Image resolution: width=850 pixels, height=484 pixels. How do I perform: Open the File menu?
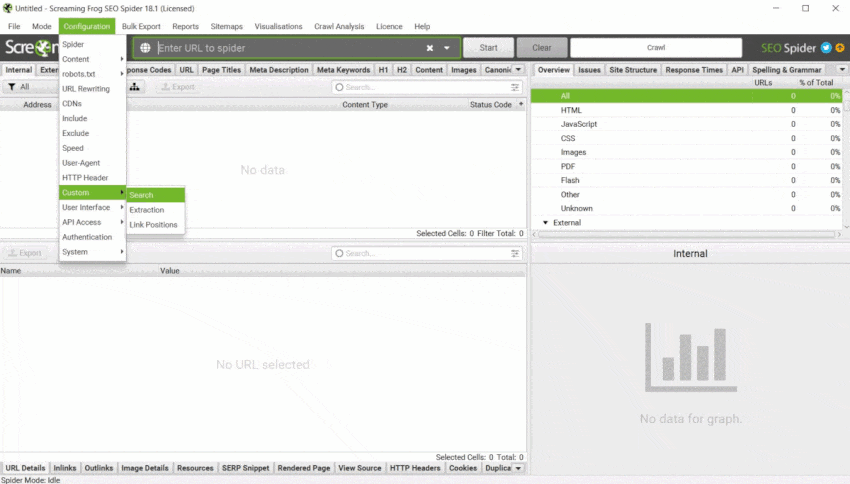pos(14,27)
